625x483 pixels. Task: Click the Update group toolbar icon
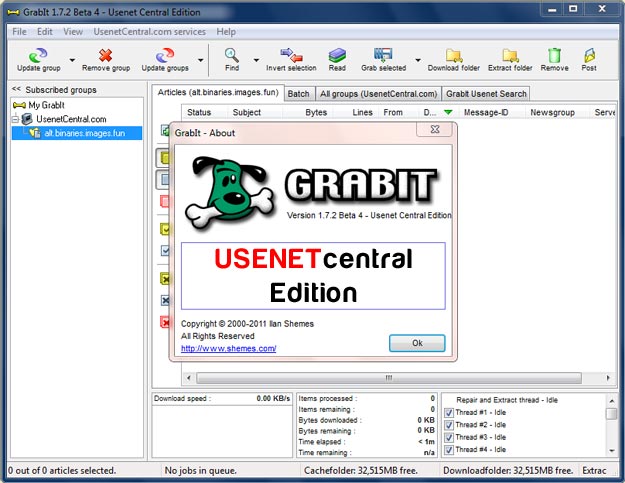[x=38, y=55]
